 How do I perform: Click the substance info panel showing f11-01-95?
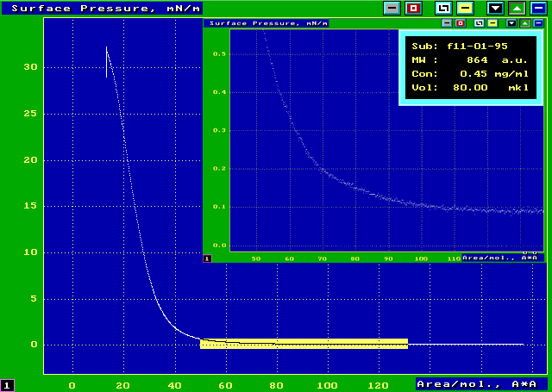[x=471, y=66]
